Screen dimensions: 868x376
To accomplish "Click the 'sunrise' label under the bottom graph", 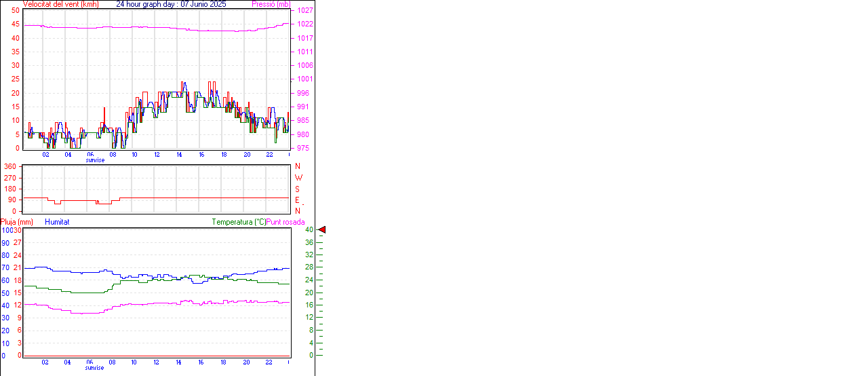I will (x=95, y=368).
